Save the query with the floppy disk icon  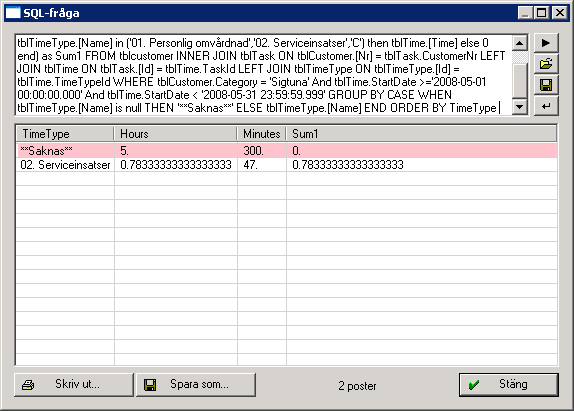[x=545, y=86]
